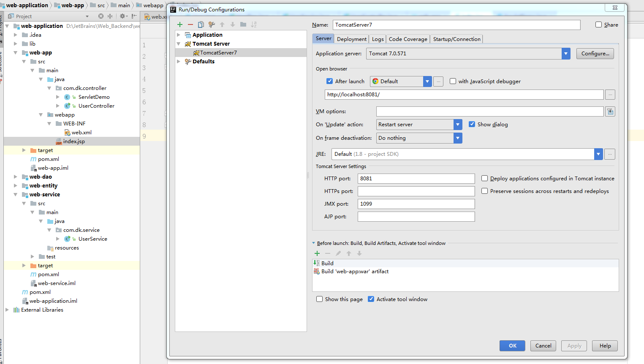
Task: Select web.xml file in project tree
Action: coord(82,133)
